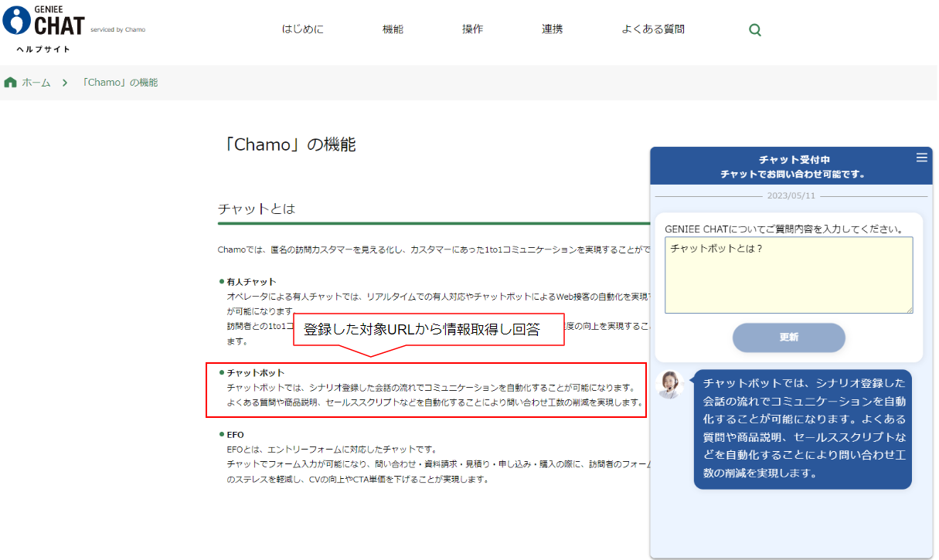The width and height of the screenshot is (939, 560).
Task: Open search with the magnifier icon
Action: (x=755, y=30)
